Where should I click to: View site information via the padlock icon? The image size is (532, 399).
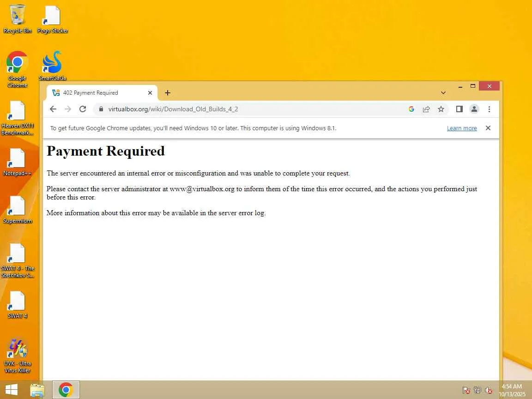pyautogui.click(x=101, y=109)
